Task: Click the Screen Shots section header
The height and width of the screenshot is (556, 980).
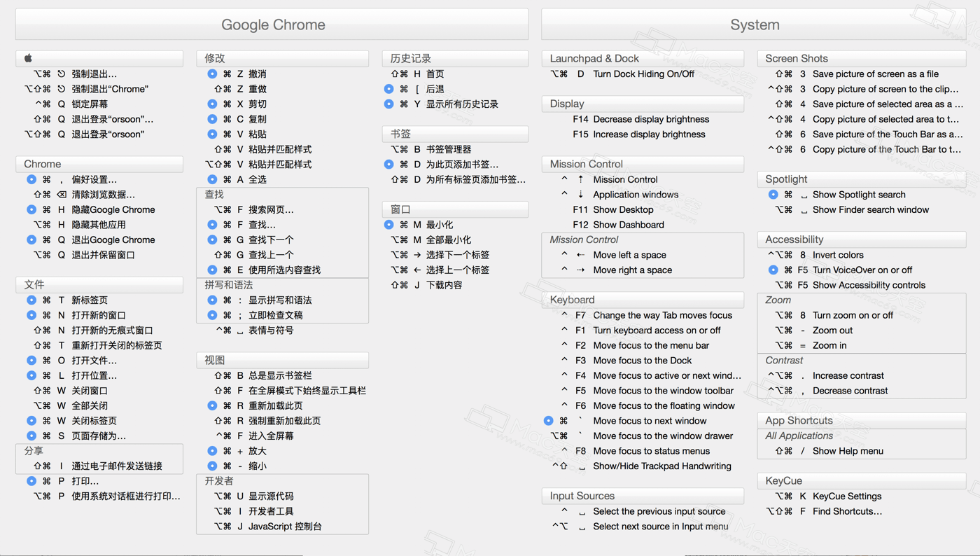Action: [x=862, y=58]
